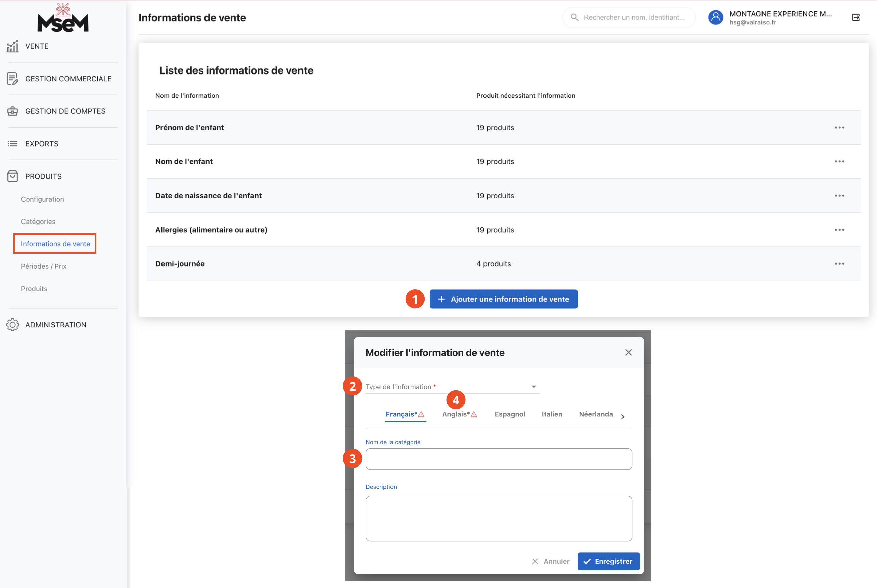This screenshot has width=877, height=588.
Task: Collapse the PRODUITS sidebar section
Action: [x=43, y=176]
